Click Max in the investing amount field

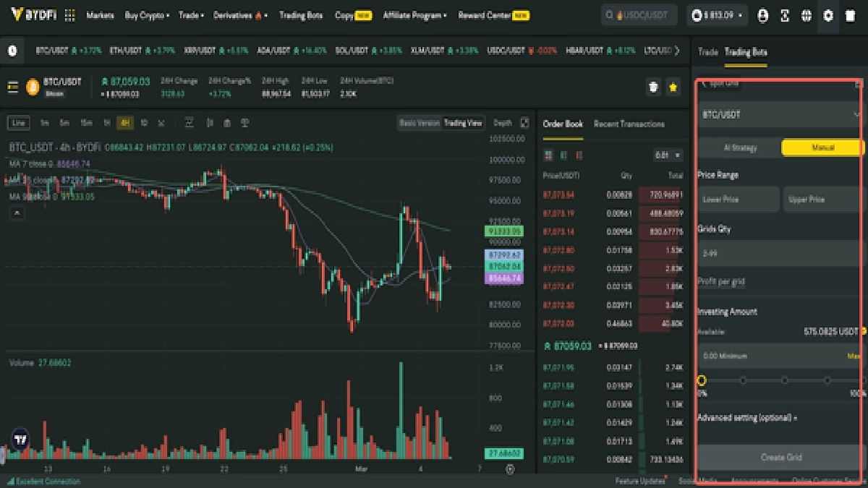(853, 356)
